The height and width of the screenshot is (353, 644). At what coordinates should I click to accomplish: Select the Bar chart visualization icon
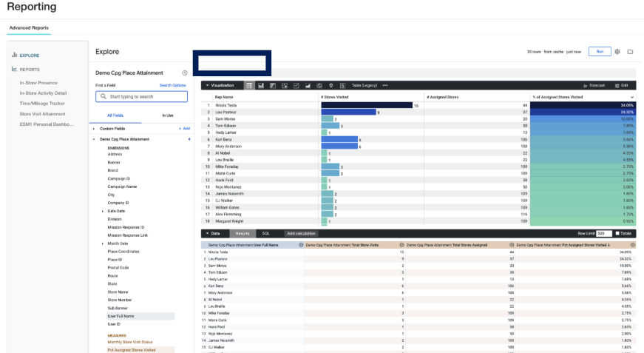point(273,86)
